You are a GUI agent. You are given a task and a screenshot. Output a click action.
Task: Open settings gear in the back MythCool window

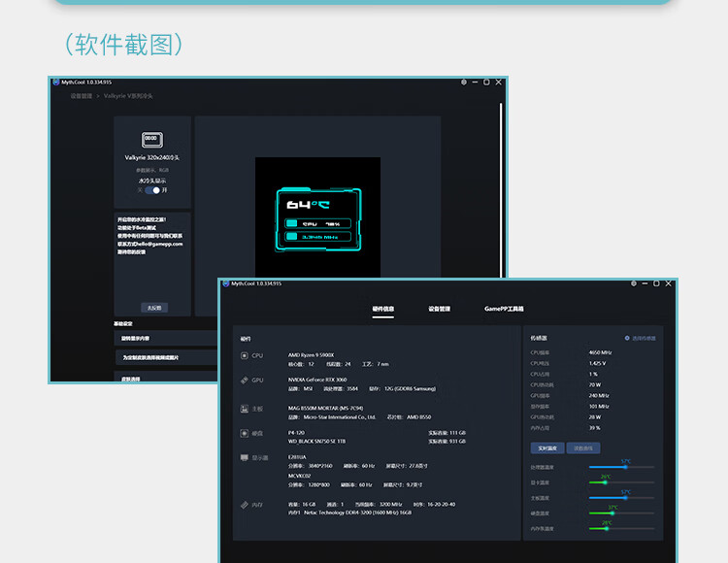(x=464, y=83)
